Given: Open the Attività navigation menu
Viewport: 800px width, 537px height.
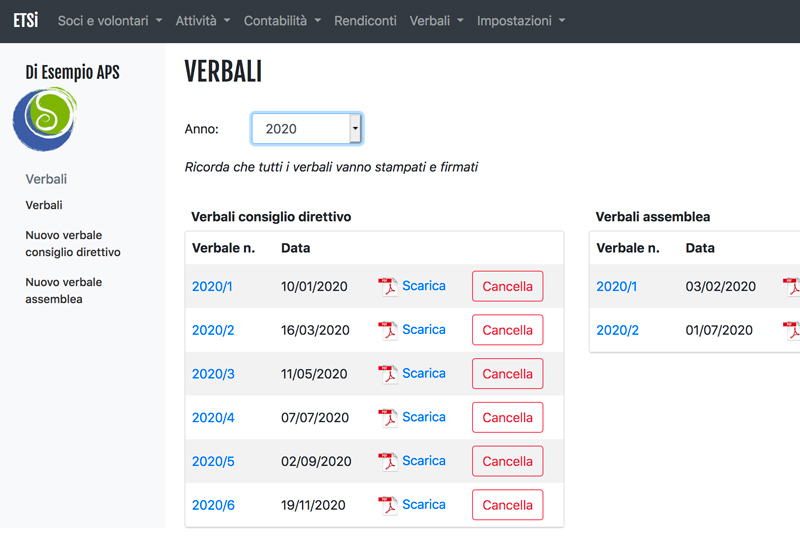Looking at the screenshot, I should pyautogui.click(x=203, y=21).
